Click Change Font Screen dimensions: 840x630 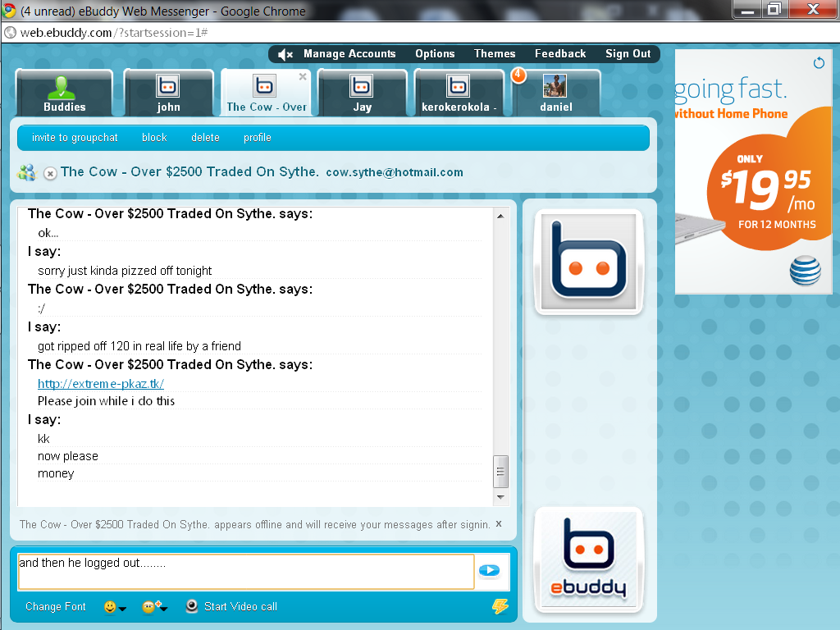click(x=55, y=606)
